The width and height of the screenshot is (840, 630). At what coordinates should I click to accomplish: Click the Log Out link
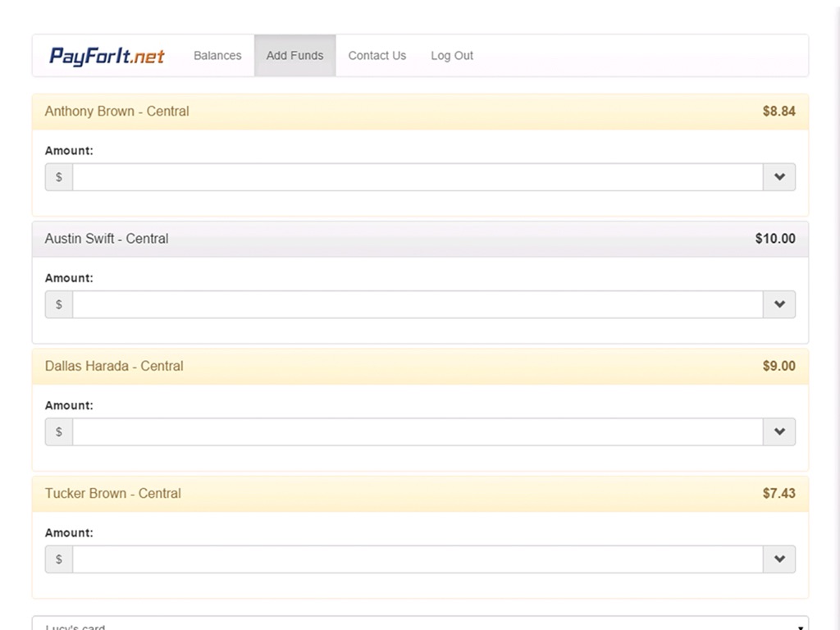[452, 56]
